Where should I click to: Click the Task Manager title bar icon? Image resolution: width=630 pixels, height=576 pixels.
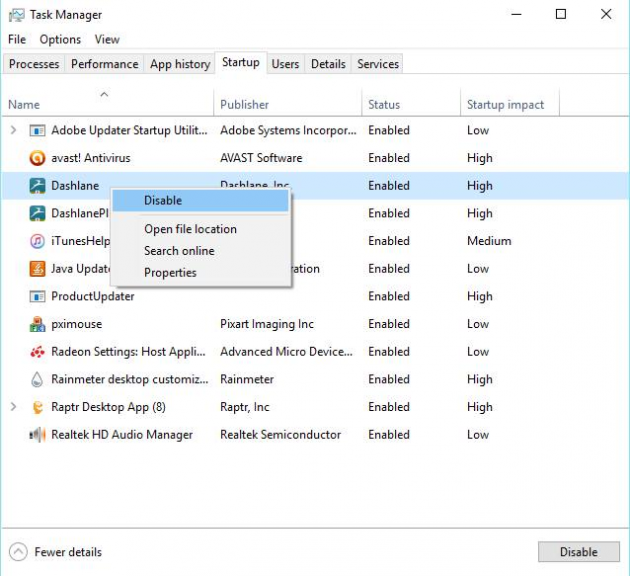[16, 15]
